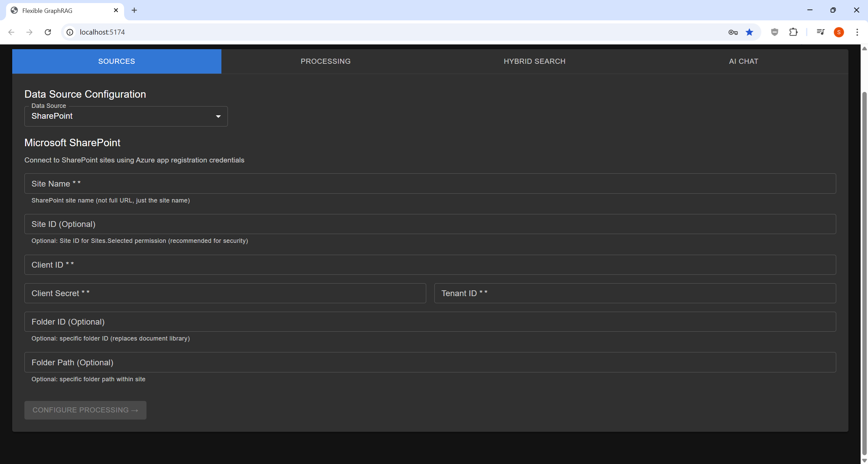Click the page scrollbar on the right

[x=864, y=237]
